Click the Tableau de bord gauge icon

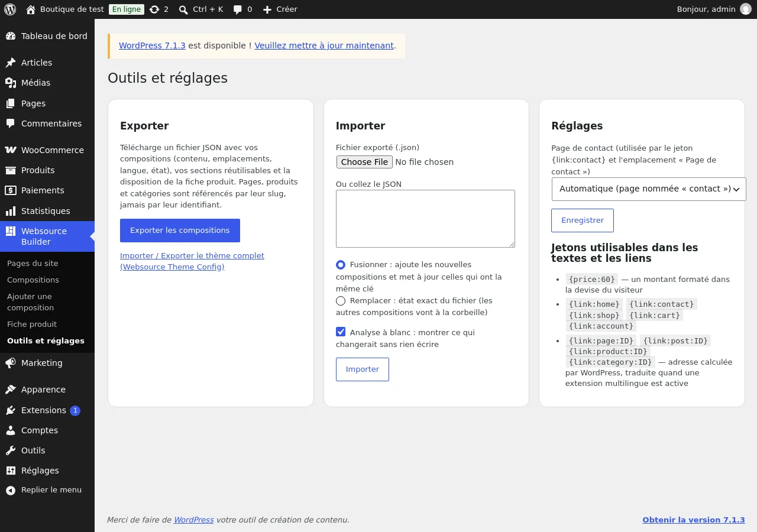11,36
